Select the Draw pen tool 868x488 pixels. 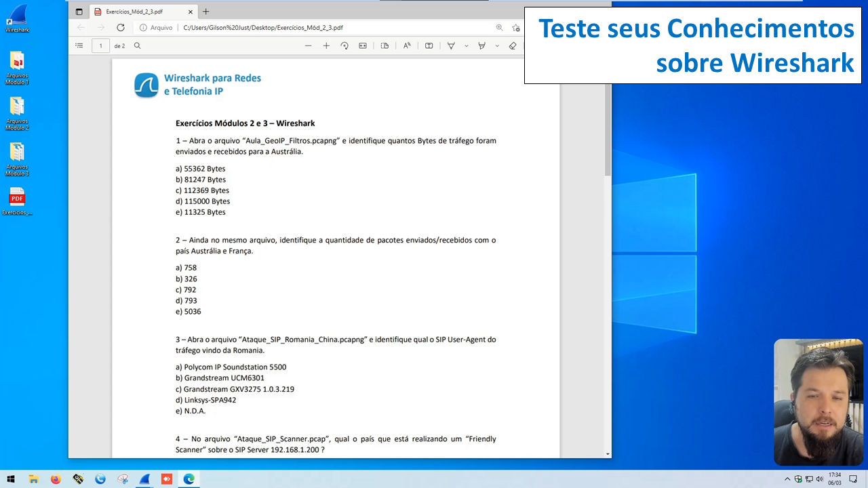pos(451,45)
